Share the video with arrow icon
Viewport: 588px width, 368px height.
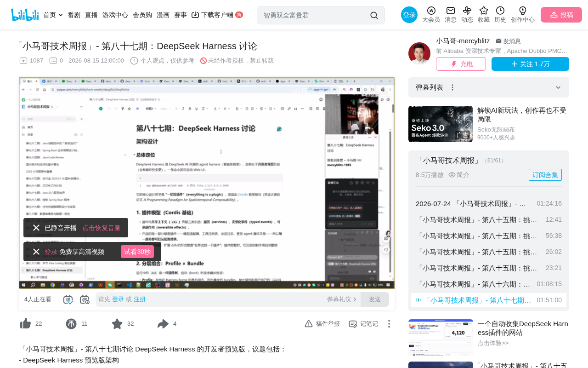click(x=163, y=324)
